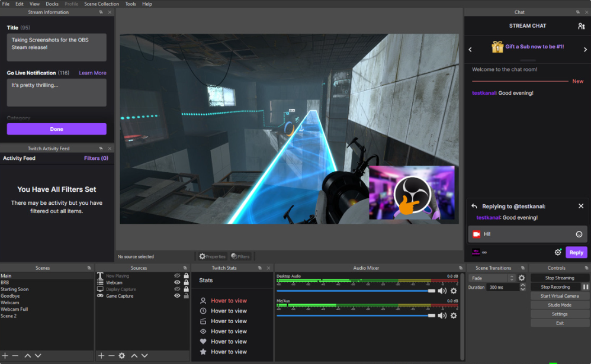
Task: Open Activity Feed Filters (0)
Action: coord(96,158)
